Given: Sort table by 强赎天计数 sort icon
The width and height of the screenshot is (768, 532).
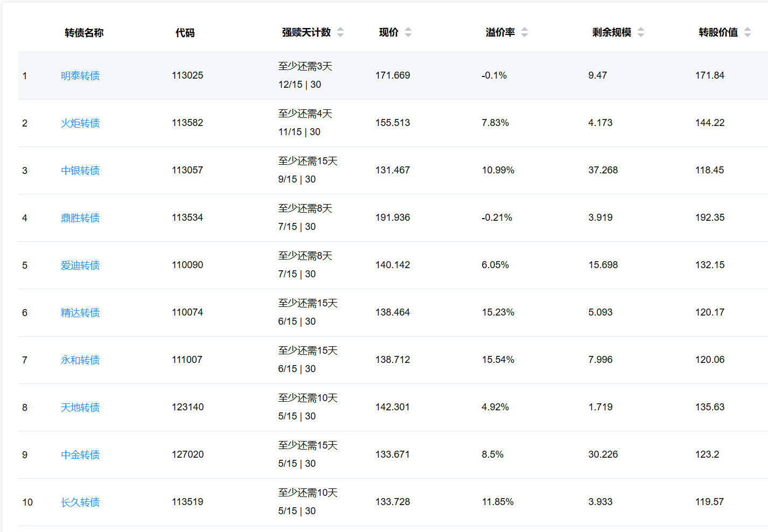Looking at the screenshot, I should click(340, 32).
